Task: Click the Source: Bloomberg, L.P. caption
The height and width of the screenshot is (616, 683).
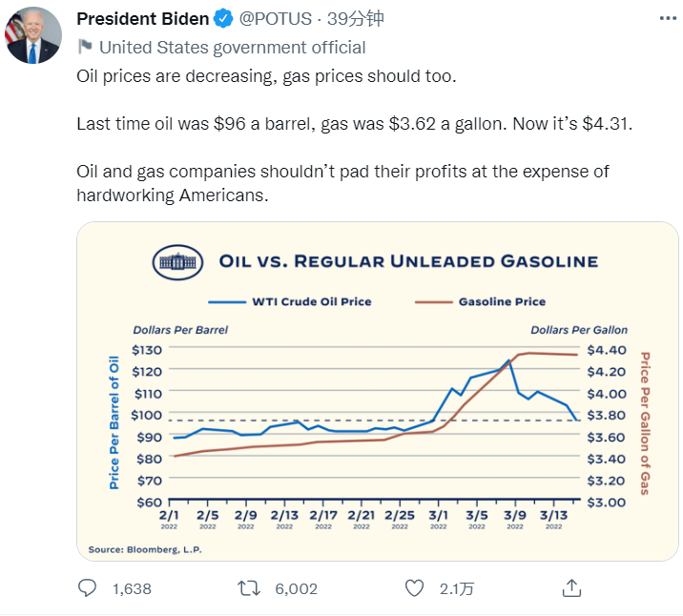Action: [145, 549]
